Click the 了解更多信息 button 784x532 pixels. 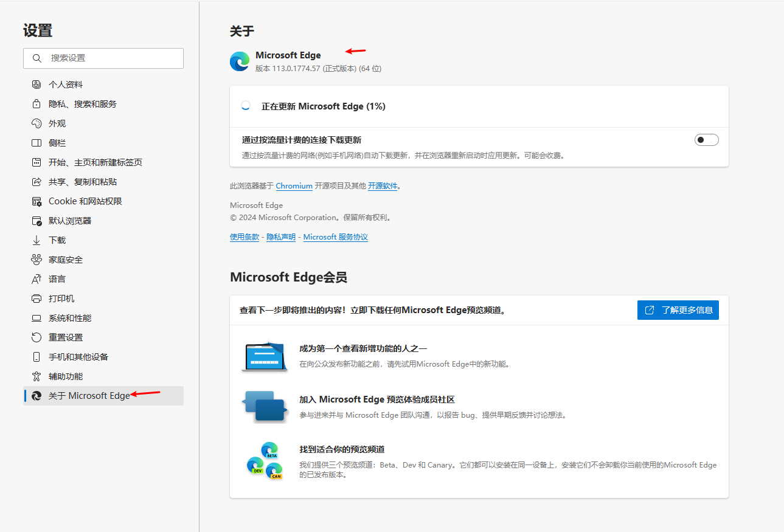tap(678, 310)
